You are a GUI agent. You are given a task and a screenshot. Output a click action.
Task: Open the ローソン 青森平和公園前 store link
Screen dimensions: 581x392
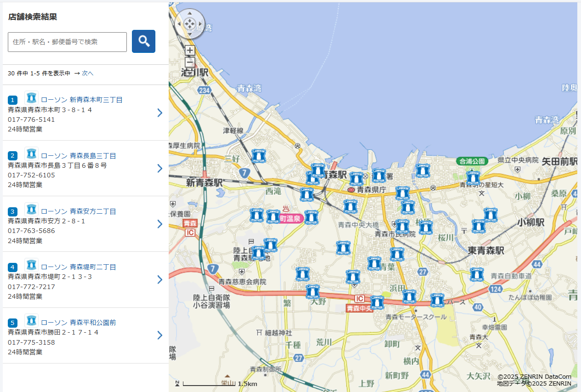pos(79,323)
